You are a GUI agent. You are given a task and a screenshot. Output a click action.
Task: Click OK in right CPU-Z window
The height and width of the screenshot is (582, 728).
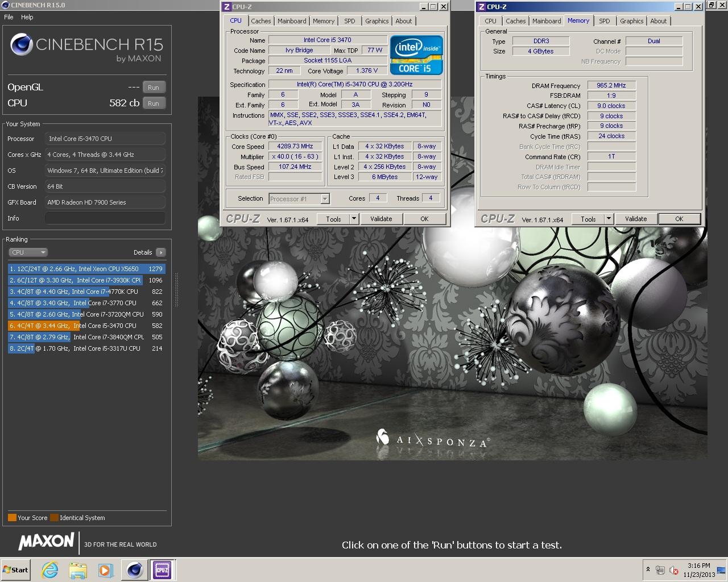pyautogui.click(x=679, y=219)
